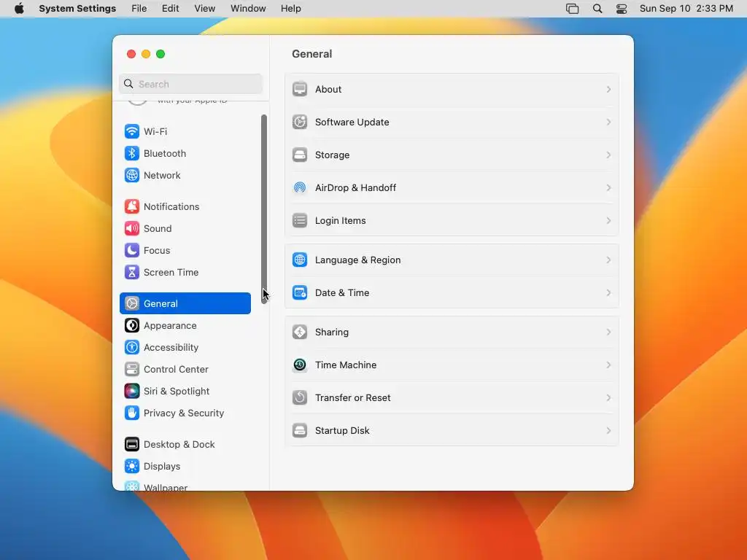Open the Window menu
Viewport: 747px width, 560px height.
point(248,9)
